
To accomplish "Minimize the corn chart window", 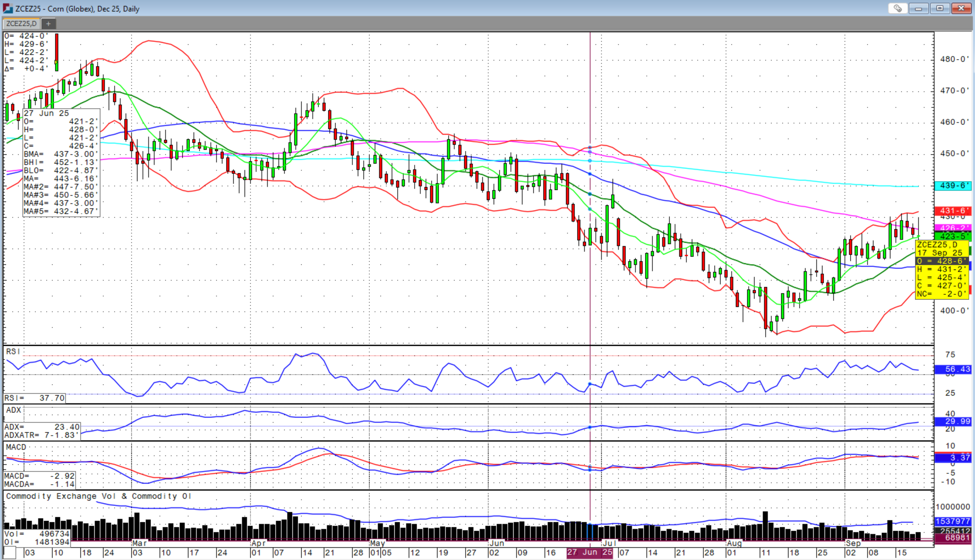I will 918,8.
